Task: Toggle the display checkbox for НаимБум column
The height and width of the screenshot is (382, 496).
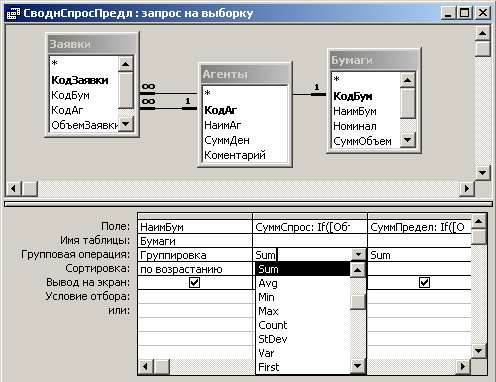Action: [194, 283]
